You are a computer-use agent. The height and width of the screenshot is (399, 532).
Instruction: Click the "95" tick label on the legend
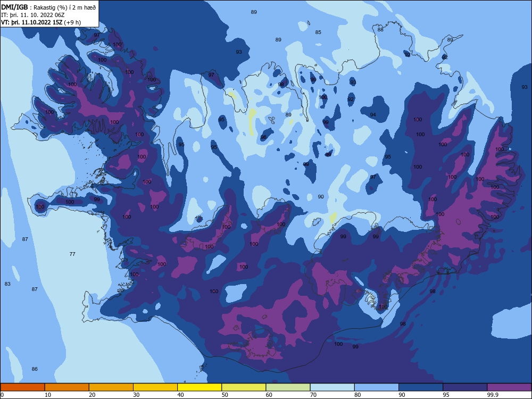[x=446, y=395]
